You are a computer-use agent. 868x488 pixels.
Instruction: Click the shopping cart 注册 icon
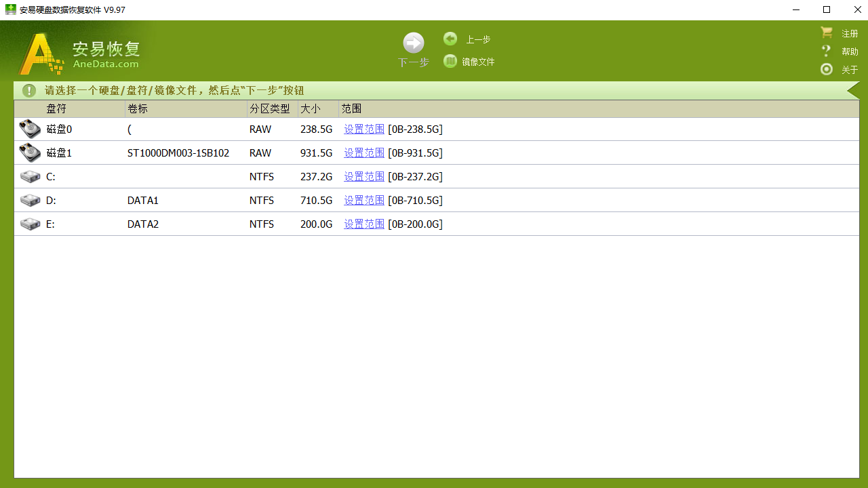826,32
